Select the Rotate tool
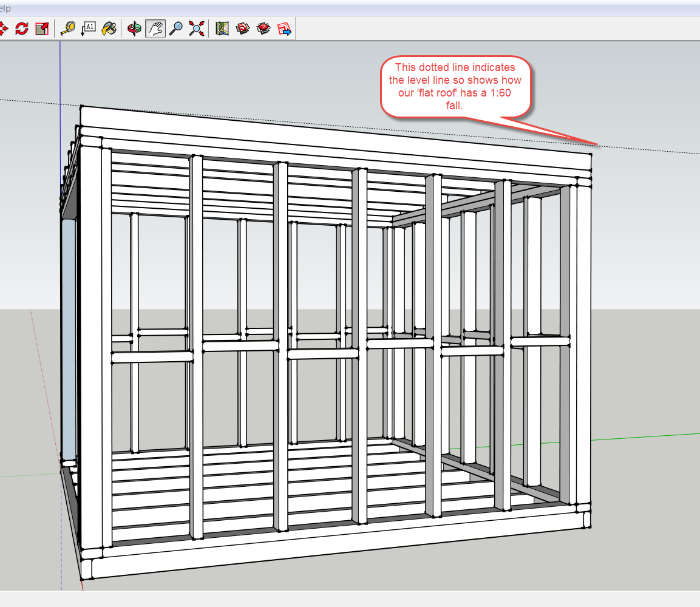This screenshot has width=700, height=607. [22, 28]
